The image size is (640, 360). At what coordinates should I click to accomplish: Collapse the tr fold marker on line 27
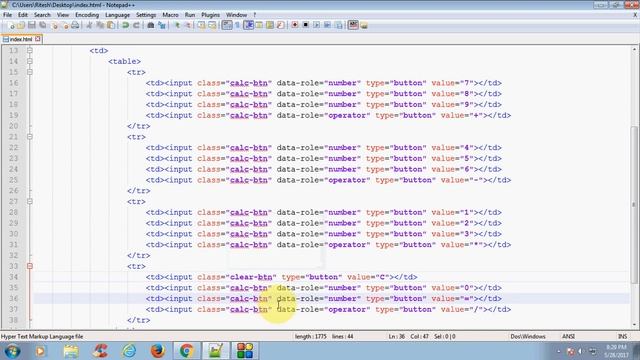(x=30, y=201)
